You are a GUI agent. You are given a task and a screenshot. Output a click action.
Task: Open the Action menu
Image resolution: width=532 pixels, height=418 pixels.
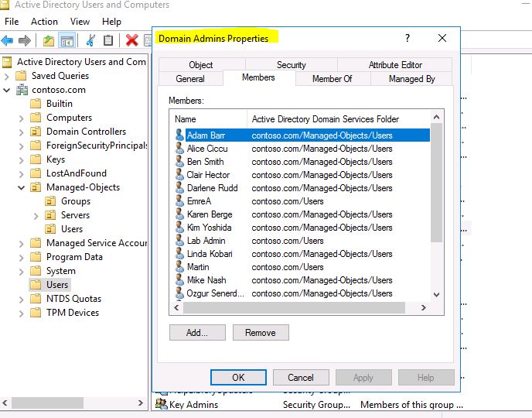tap(44, 22)
